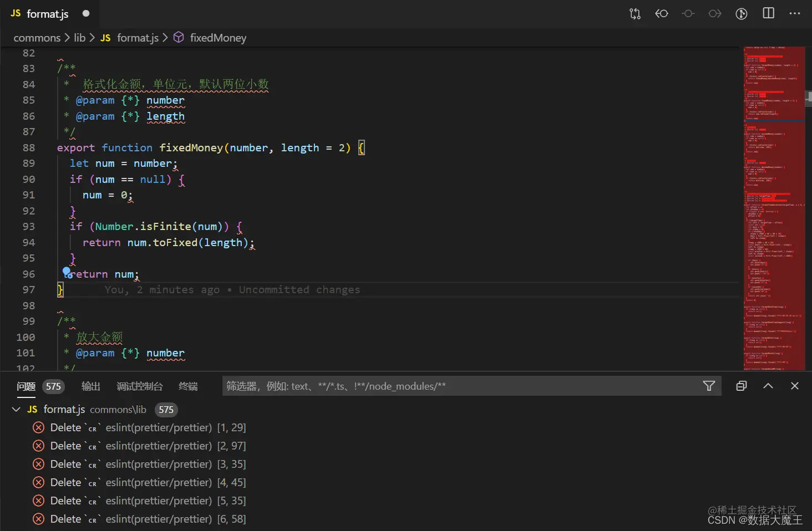Screen dimensions: 812x531
Task: Click the code minimap on the right
Action: pos(774,208)
